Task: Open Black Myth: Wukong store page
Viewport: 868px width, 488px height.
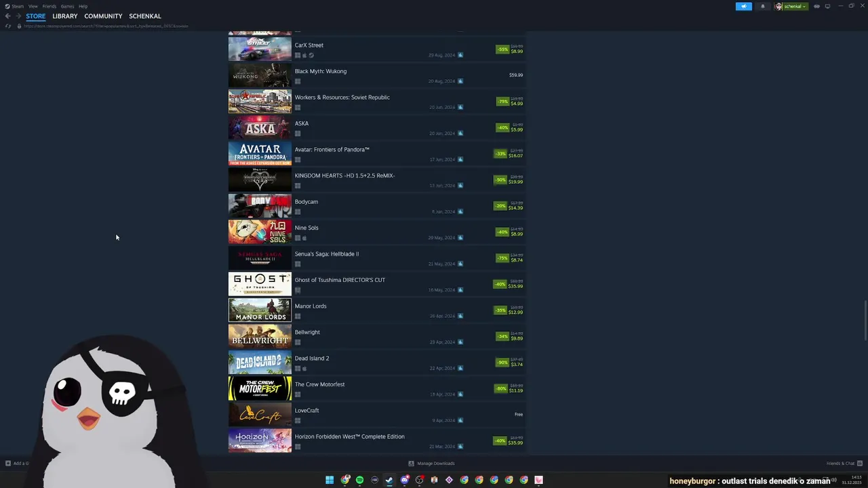Action: [x=376, y=75]
